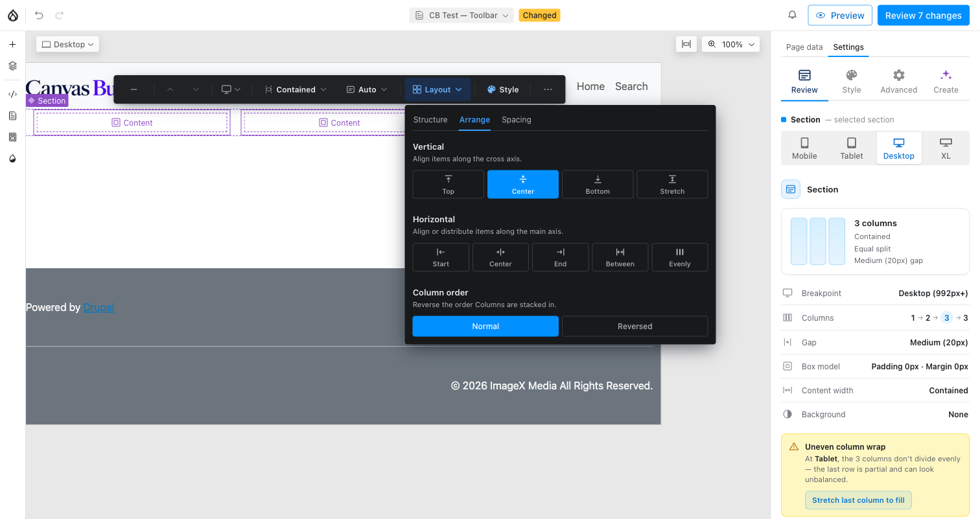Set horizontal alignment to End
The height and width of the screenshot is (519, 980).
point(560,257)
